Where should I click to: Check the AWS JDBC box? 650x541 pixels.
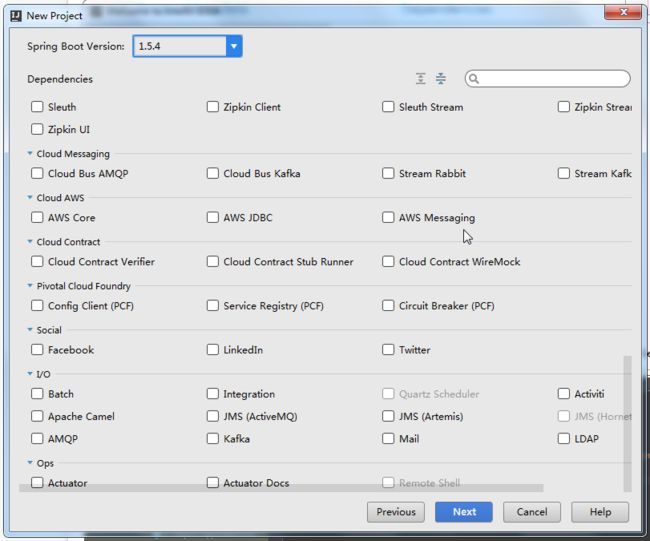pos(213,217)
